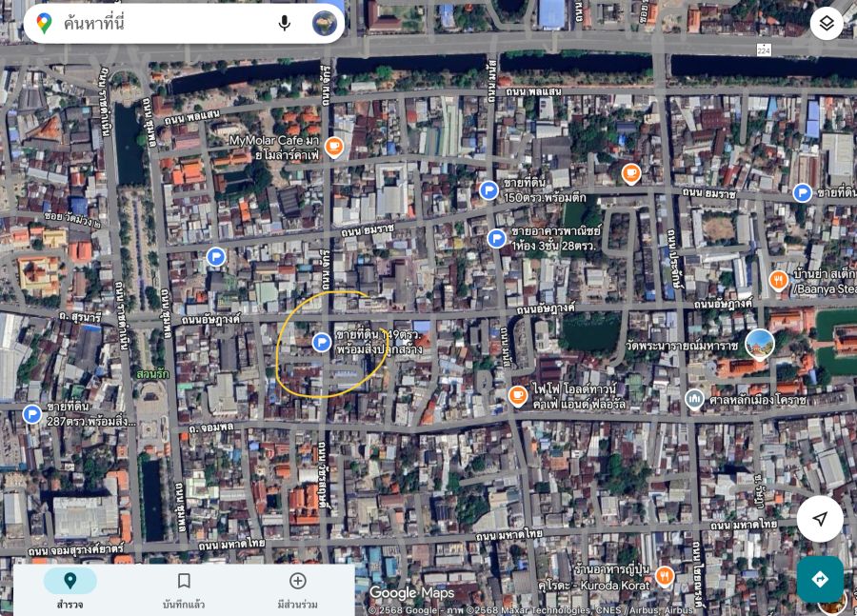Tap the สวนรัก park label
857x616 pixels.
point(152,374)
